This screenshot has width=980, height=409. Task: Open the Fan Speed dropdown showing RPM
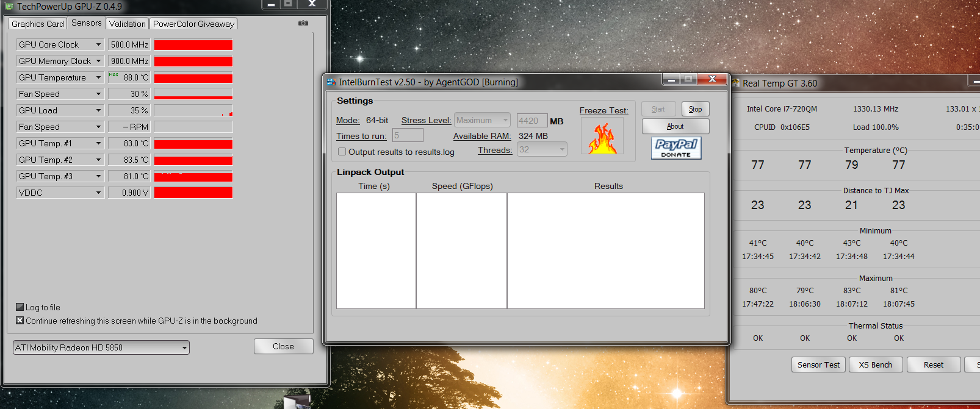click(60, 127)
